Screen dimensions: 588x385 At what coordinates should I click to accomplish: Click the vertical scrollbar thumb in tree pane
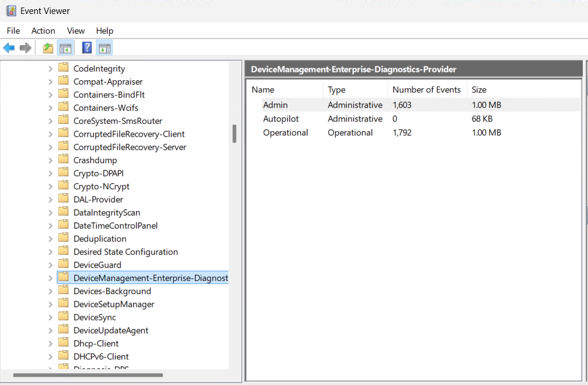coord(234,134)
